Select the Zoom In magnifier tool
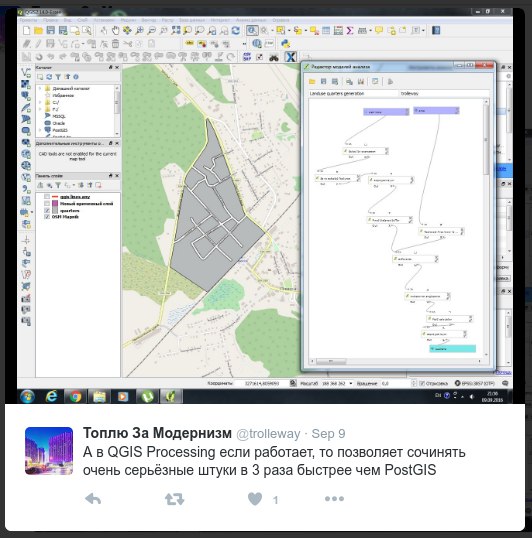The height and width of the screenshot is (538, 532). pyautogui.click(x=139, y=31)
